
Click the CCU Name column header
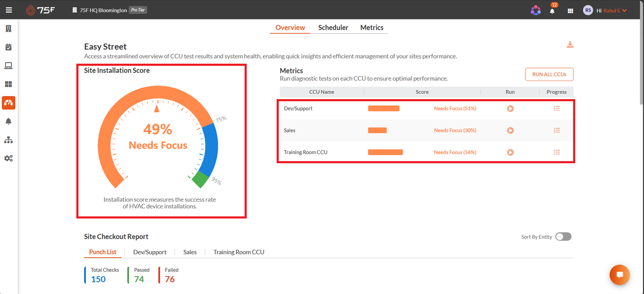(322, 92)
